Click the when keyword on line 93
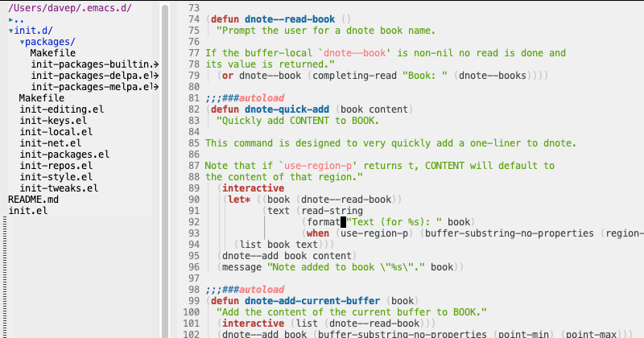 [x=318, y=233]
